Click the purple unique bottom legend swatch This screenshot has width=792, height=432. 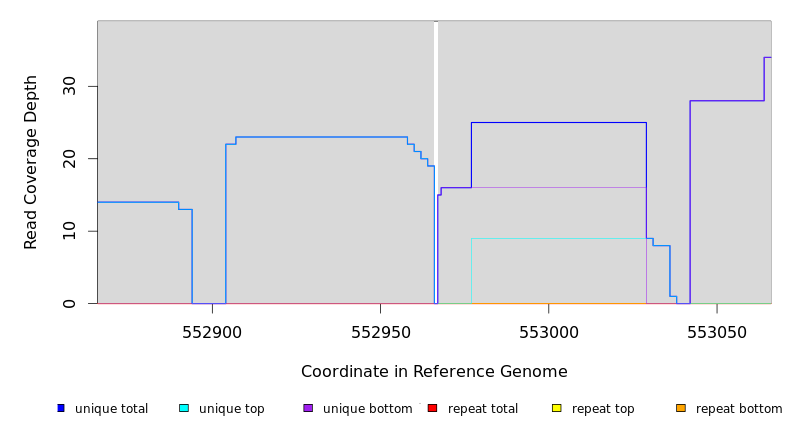308,408
